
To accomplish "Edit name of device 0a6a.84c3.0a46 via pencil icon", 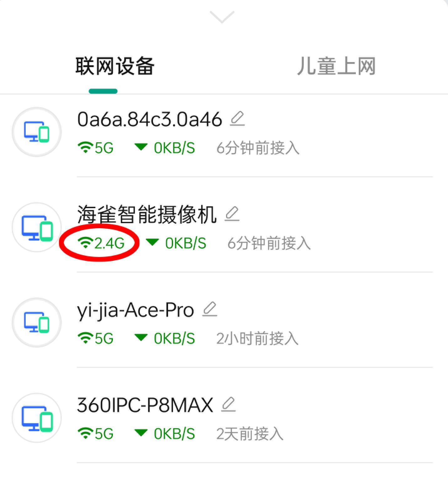I will click(x=237, y=119).
